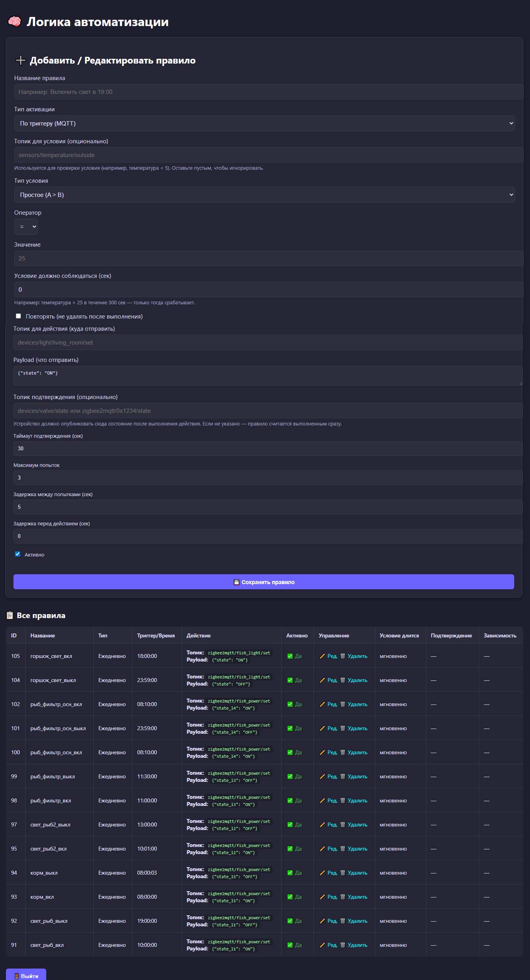Expand the Тип условия dropdown

(x=264, y=195)
